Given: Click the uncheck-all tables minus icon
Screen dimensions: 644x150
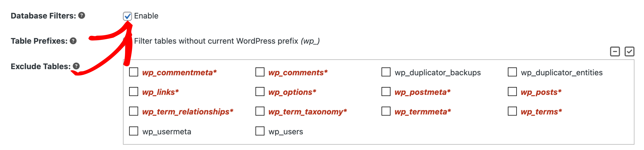Looking at the screenshot, I should point(615,52).
